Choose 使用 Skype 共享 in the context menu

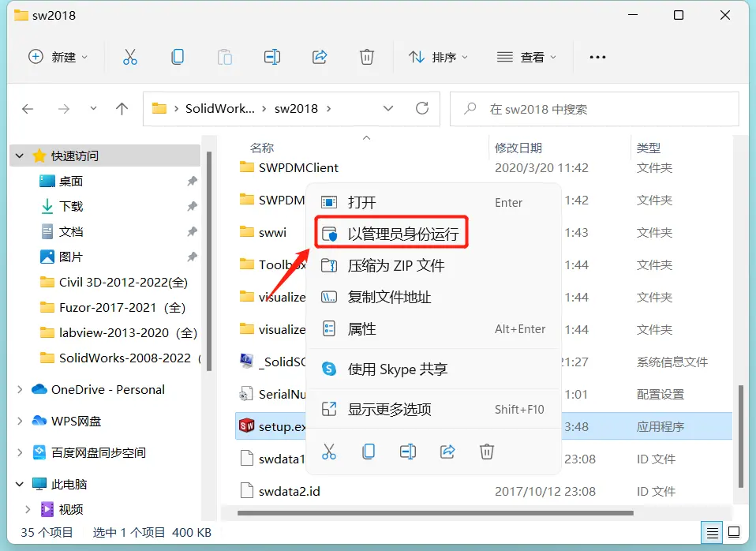coord(434,369)
